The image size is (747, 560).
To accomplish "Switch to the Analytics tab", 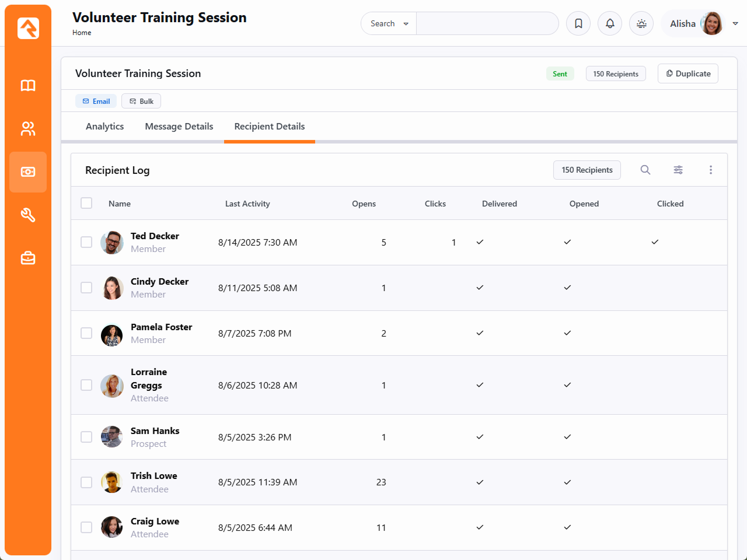I will (x=105, y=127).
